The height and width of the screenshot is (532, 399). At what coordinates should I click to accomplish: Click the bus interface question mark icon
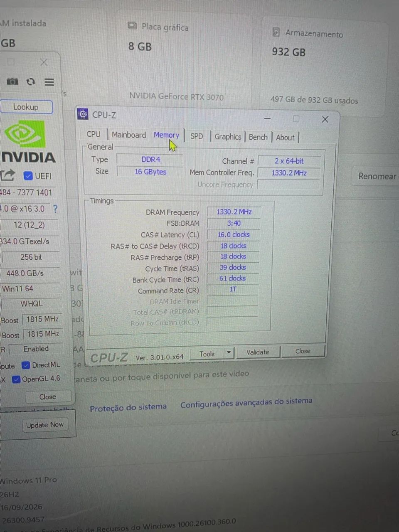click(55, 209)
